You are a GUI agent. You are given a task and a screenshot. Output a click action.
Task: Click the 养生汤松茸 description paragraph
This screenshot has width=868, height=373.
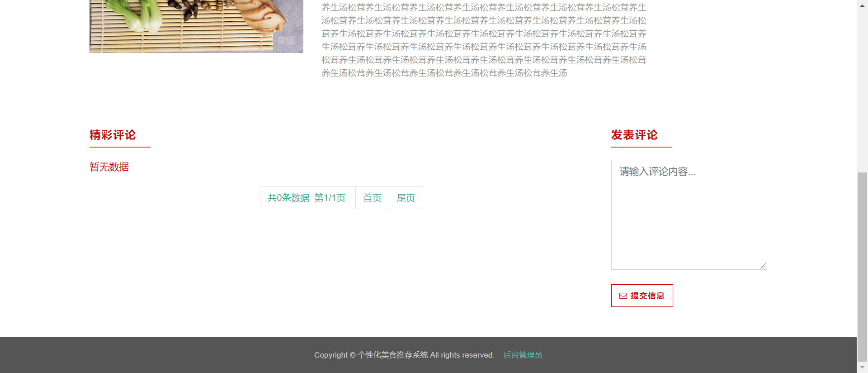(484, 40)
